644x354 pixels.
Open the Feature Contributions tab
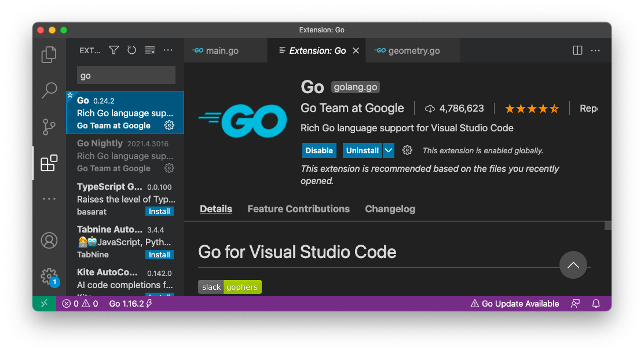[299, 209]
